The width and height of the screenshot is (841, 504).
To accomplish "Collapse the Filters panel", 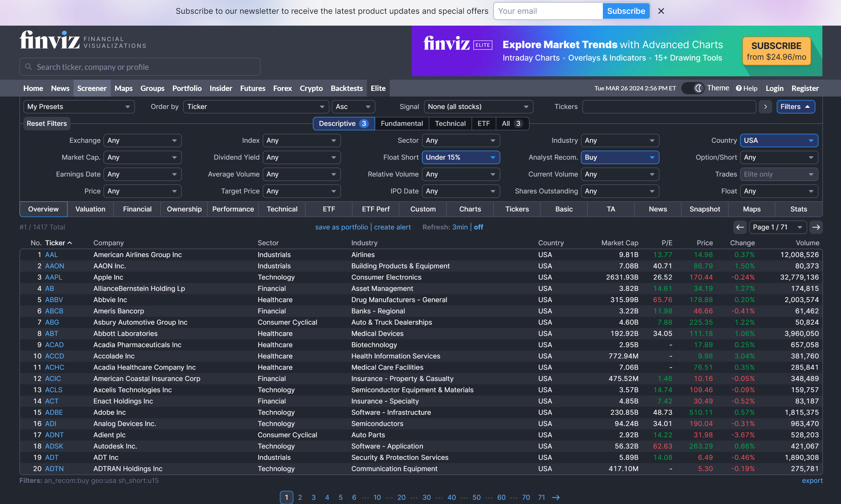I will [795, 107].
